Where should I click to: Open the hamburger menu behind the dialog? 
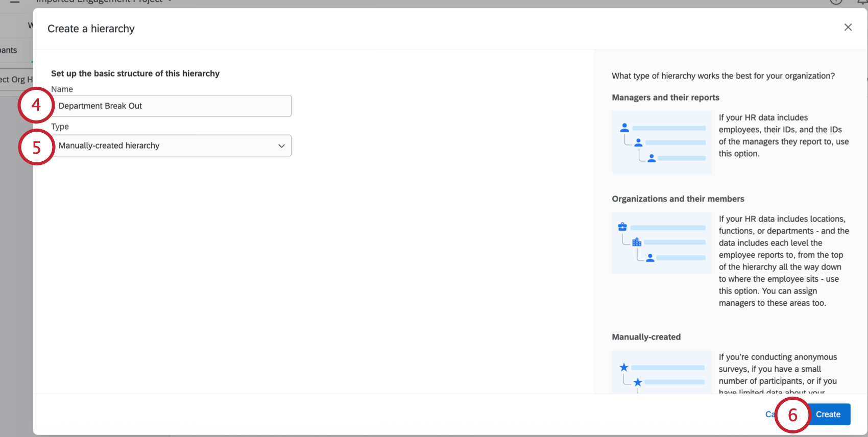tap(15, 2)
